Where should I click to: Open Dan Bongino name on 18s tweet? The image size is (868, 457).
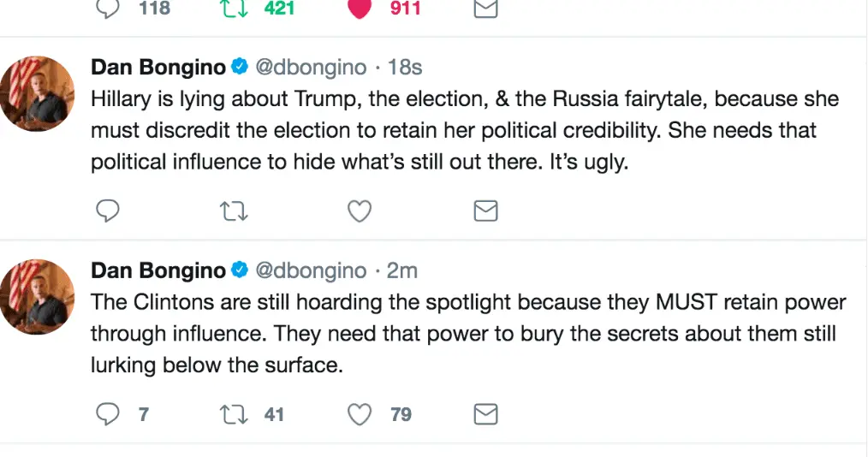point(158,67)
